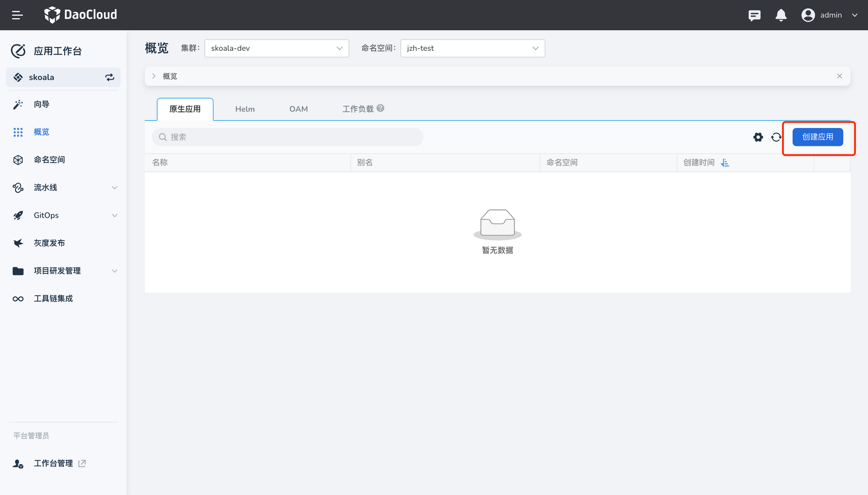Click the 创建时间 column header

[x=699, y=163]
